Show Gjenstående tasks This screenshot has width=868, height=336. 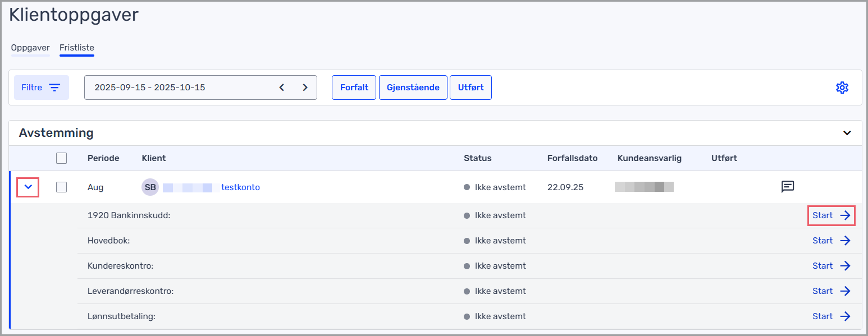413,88
